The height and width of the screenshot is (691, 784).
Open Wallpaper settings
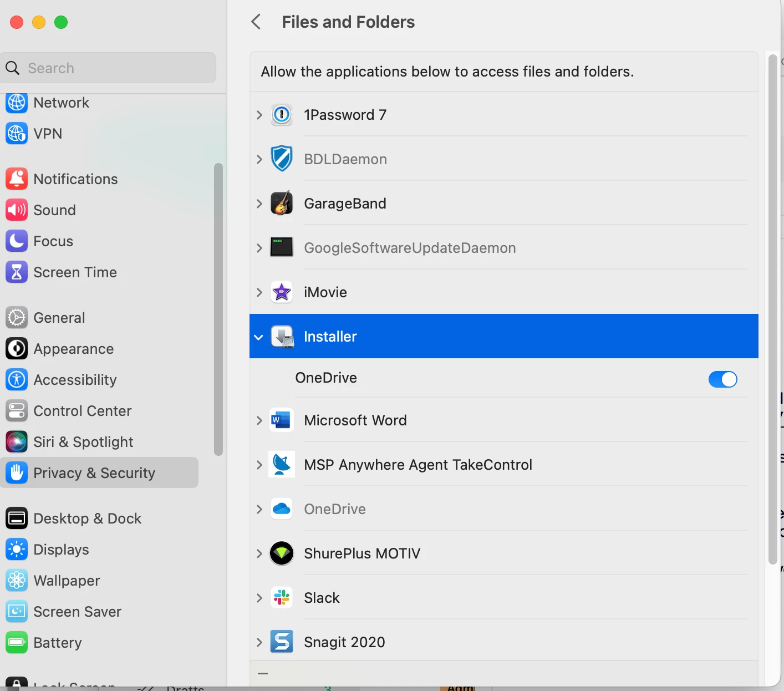(x=99, y=581)
